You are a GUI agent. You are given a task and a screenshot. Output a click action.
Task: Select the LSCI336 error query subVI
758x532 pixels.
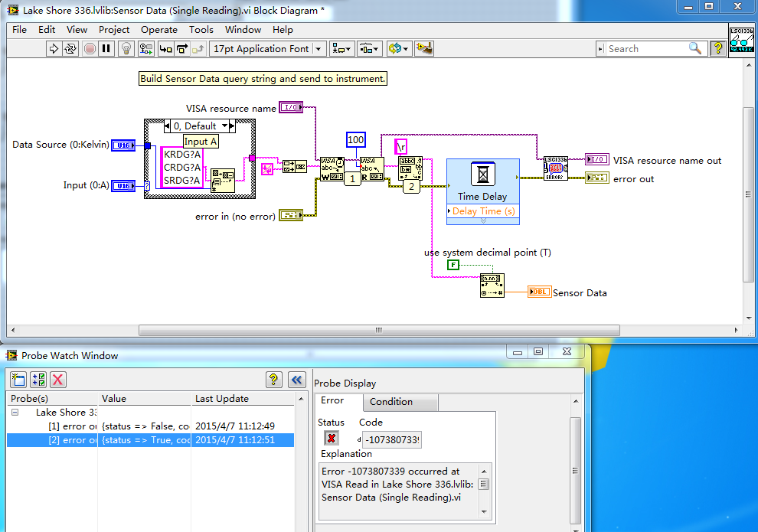[556, 168]
